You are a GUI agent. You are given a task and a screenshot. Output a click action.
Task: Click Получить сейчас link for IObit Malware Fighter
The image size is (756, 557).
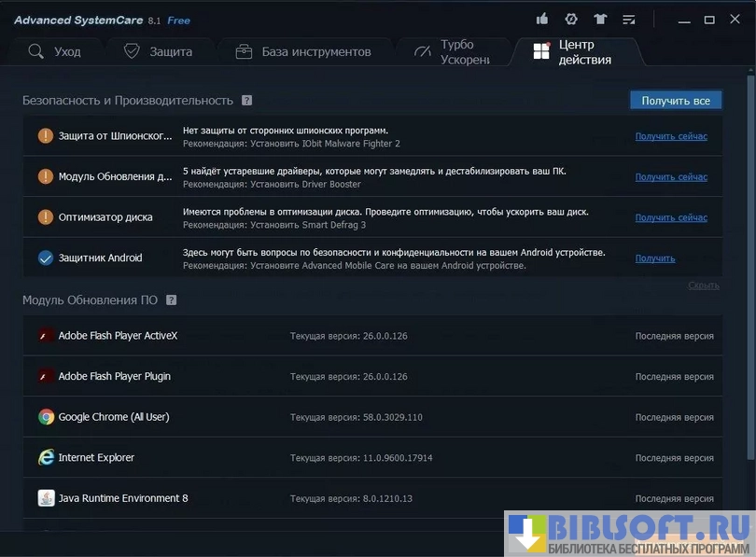coord(671,137)
